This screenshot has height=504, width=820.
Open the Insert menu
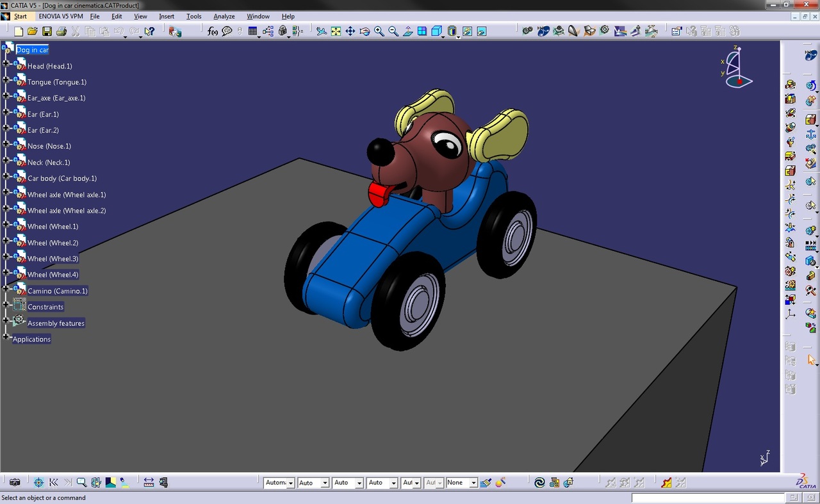point(167,16)
